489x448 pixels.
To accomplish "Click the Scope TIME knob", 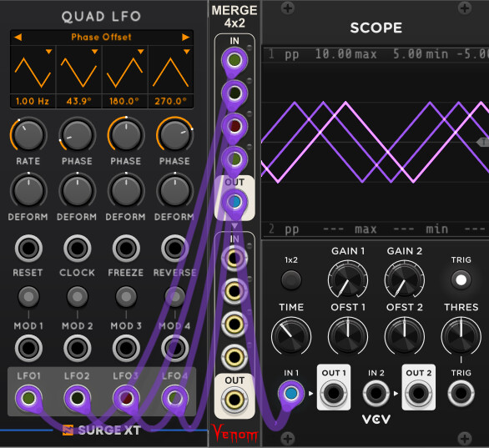I will pyautogui.click(x=291, y=336).
